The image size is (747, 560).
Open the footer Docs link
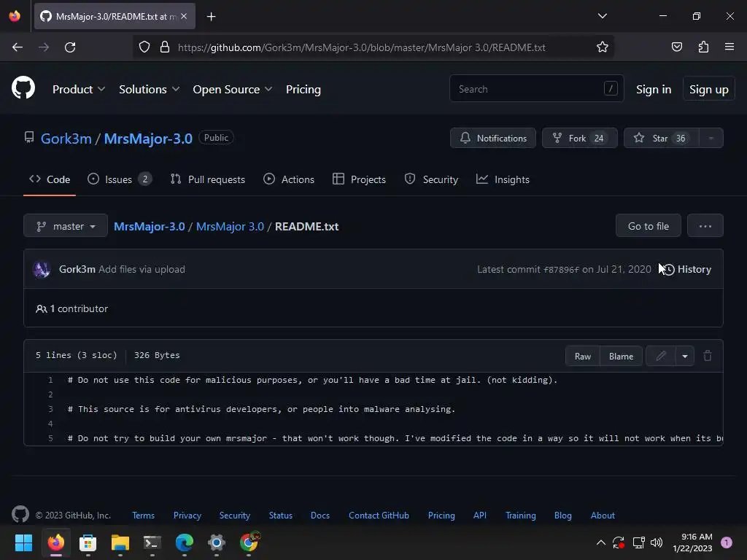[x=320, y=516]
